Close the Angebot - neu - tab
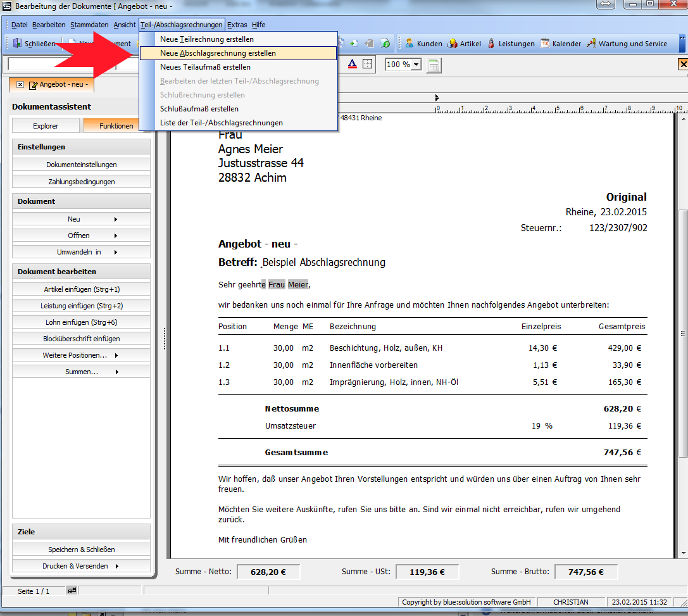688x616 pixels. coord(20,84)
